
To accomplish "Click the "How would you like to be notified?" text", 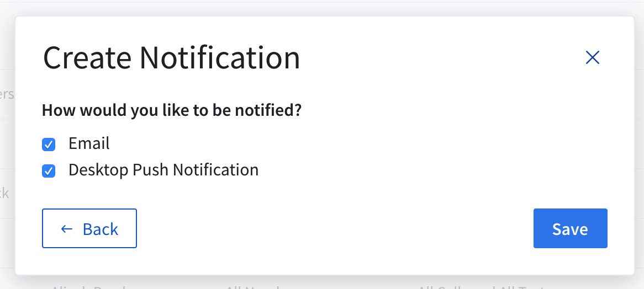I will (x=172, y=110).
